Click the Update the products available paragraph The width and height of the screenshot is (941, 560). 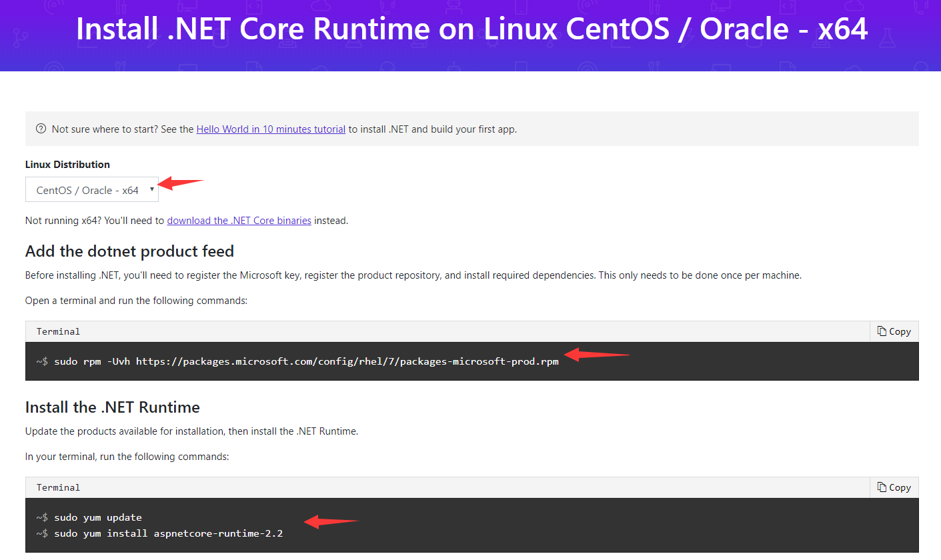coord(191,431)
